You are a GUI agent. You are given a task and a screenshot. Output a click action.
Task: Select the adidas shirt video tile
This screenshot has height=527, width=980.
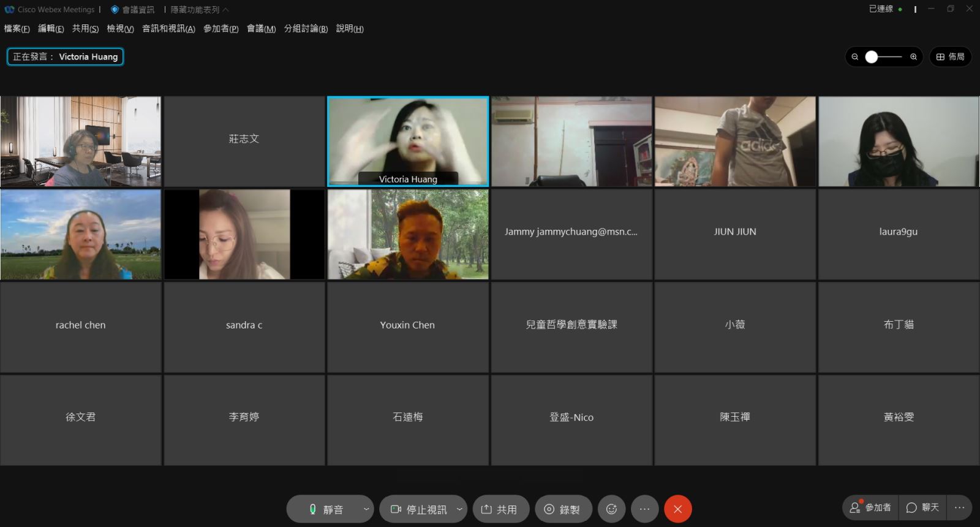click(735, 141)
